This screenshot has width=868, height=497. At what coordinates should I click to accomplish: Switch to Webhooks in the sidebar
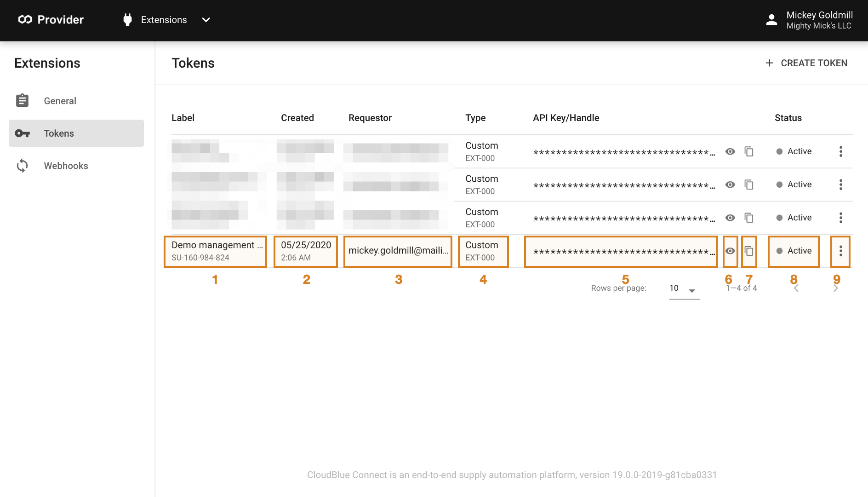66,166
